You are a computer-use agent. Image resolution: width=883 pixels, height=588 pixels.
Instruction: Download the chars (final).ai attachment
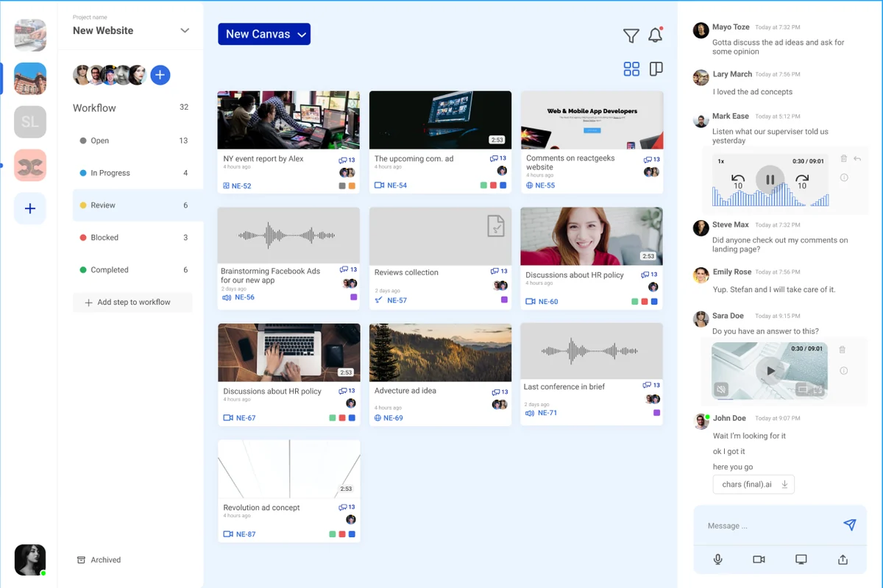[x=784, y=484]
